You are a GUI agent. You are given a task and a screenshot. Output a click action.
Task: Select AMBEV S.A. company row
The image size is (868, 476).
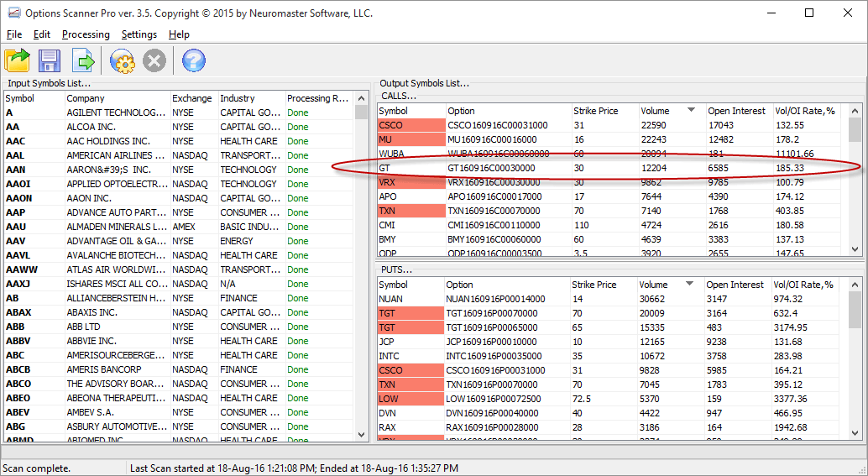point(179,412)
